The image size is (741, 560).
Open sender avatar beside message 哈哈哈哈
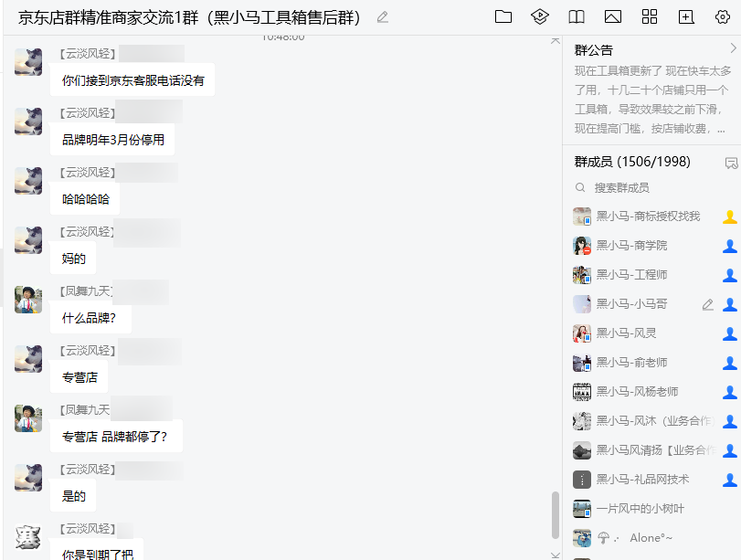click(x=28, y=181)
